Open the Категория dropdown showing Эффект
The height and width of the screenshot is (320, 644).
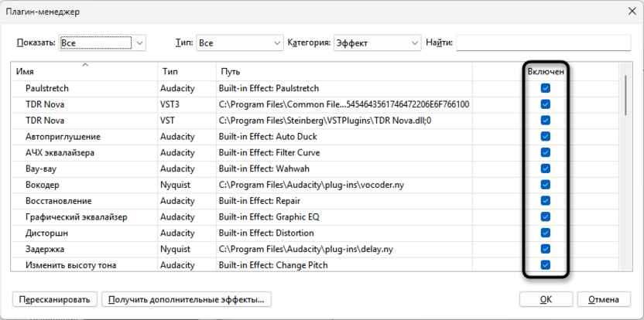click(x=378, y=43)
